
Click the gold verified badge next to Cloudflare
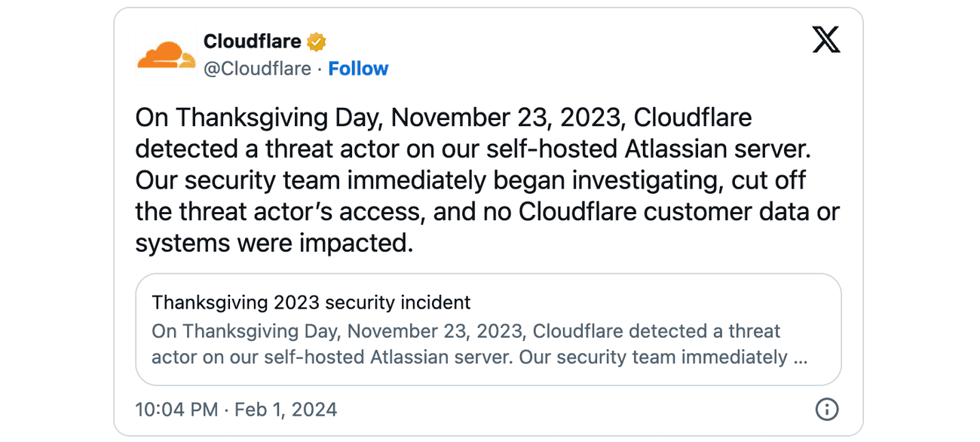[x=317, y=41]
